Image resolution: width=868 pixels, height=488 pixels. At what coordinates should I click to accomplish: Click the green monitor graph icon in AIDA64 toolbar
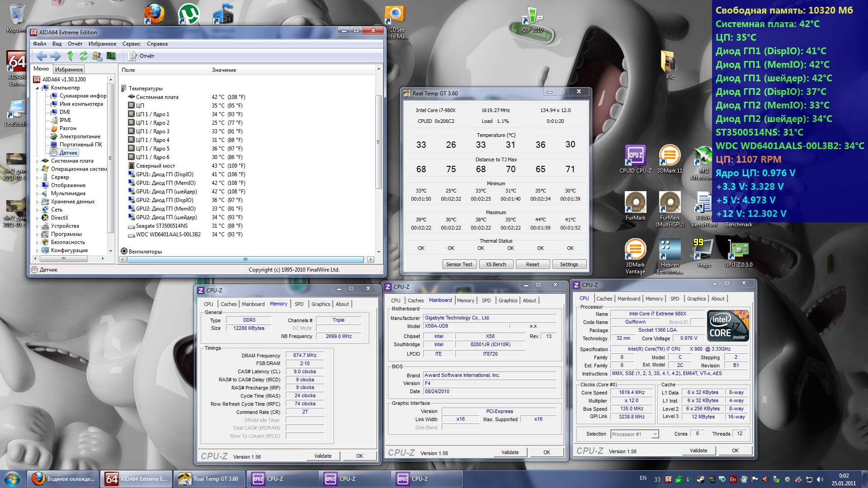click(111, 56)
